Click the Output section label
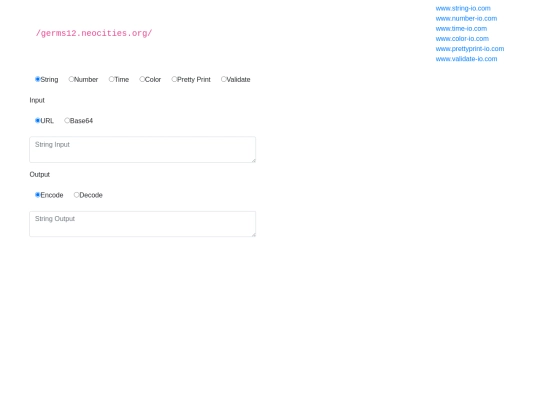This screenshot has height=405, width=540. [40, 175]
